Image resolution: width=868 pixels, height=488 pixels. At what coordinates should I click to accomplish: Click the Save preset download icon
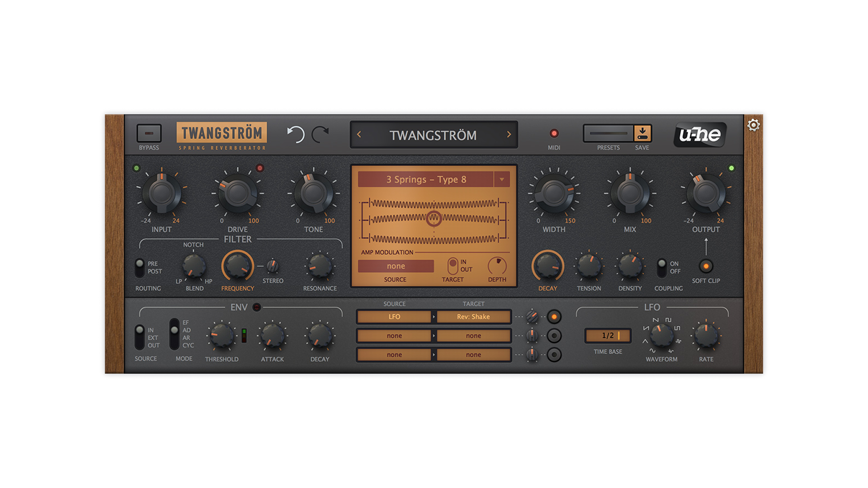(x=642, y=134)
